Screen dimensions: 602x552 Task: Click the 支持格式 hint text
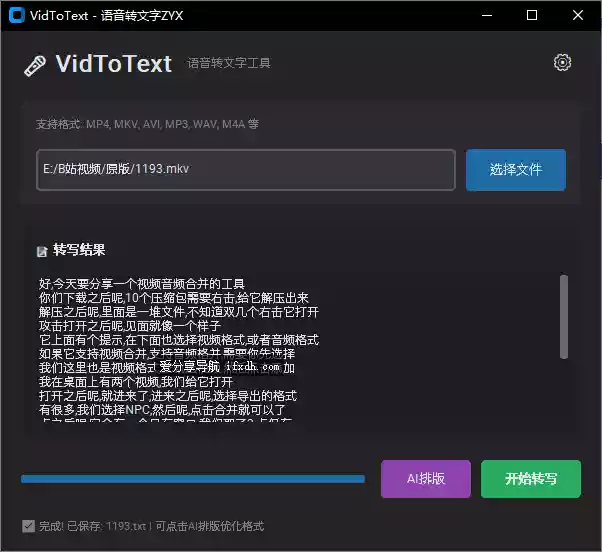coord(147,124)
